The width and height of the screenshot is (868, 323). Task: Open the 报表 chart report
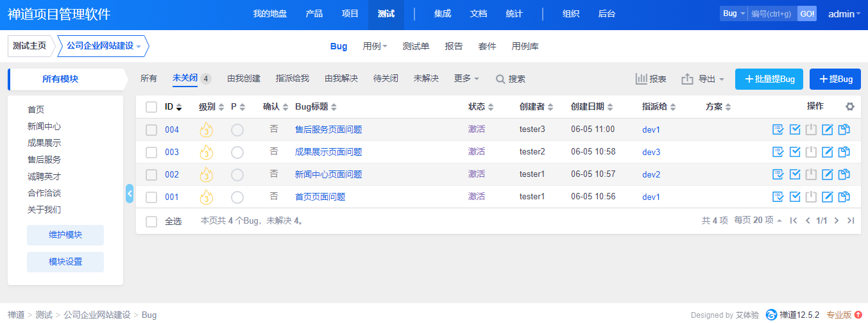click(x=651, y=79)
